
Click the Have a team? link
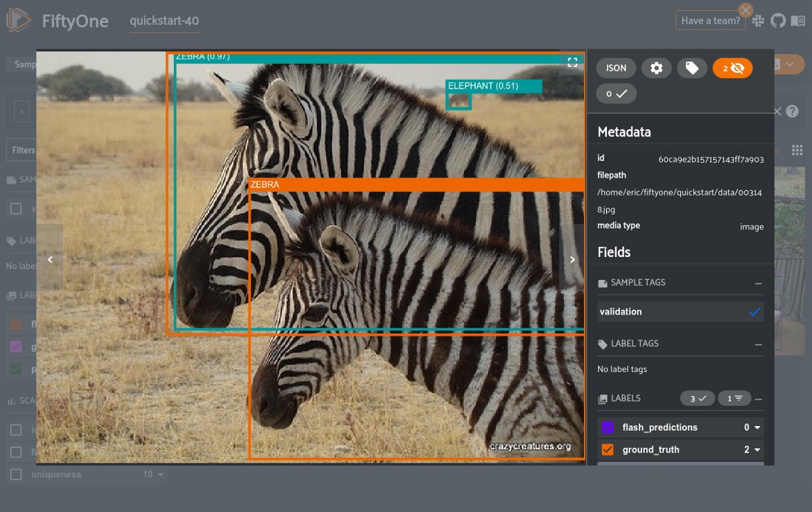click(x=710, y=20)
